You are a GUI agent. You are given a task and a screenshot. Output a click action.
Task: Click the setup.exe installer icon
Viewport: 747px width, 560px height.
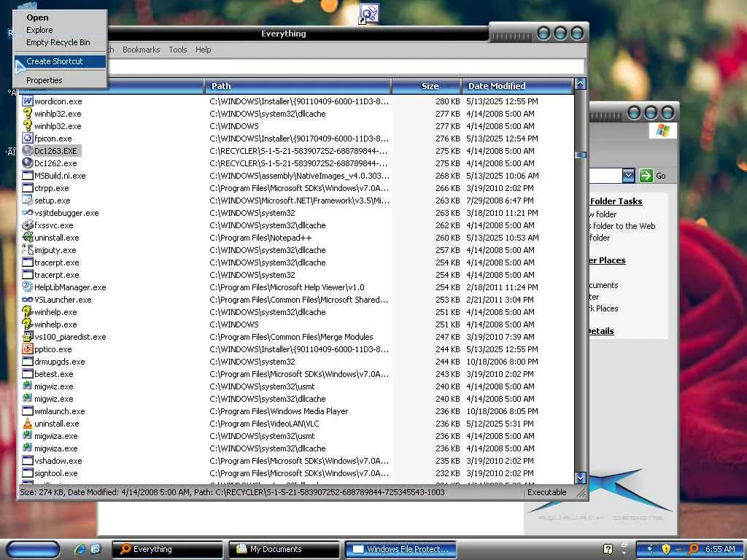point(28,200)
